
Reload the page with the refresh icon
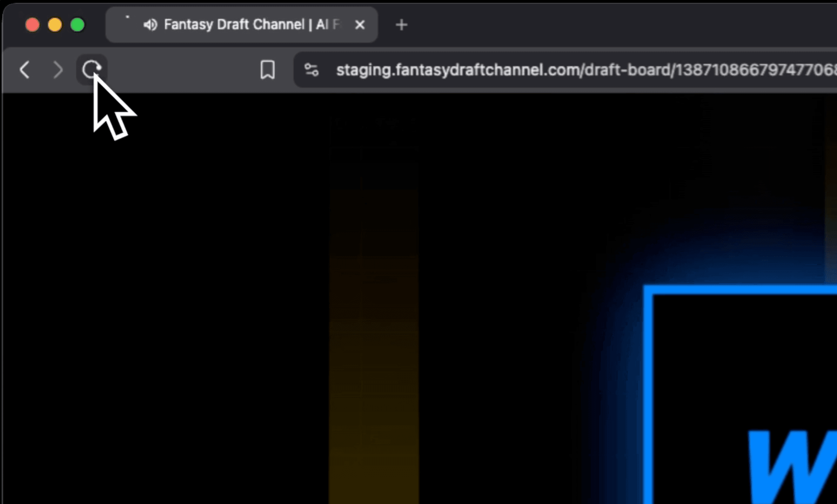click(x=92, y=69)
